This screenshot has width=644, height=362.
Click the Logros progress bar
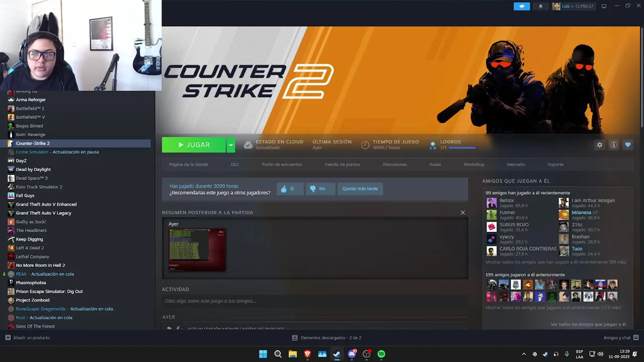coord(462,148)
